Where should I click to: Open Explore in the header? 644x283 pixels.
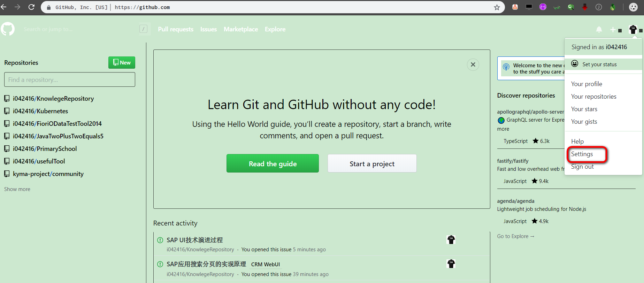tap(275, 29)
